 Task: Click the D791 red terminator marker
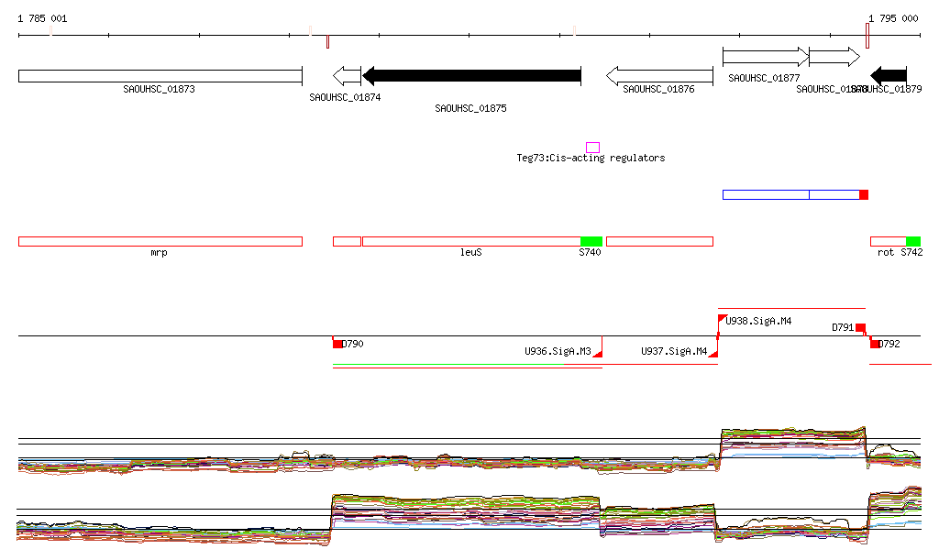[860, 328]
